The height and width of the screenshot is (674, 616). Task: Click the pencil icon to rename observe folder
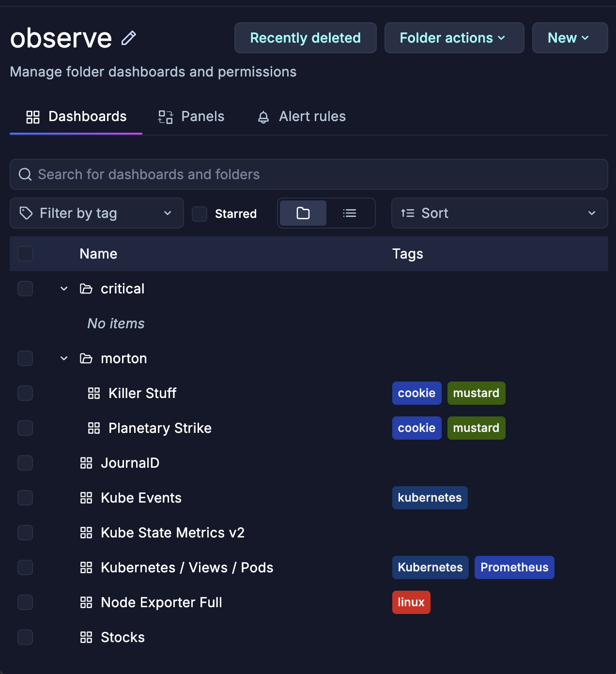coord(128,38)
